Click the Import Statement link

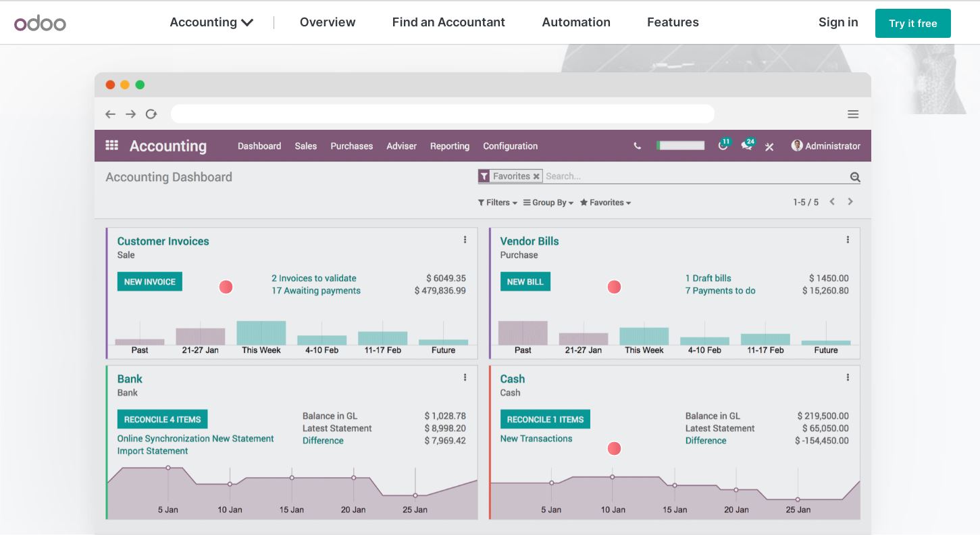153,451
